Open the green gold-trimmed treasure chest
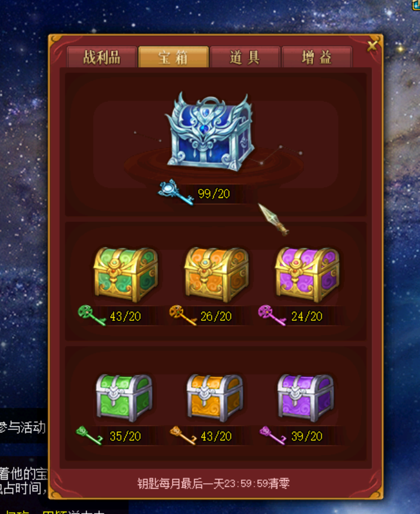The width and height of the screenshot is (420, 514). tap(126, 275)
